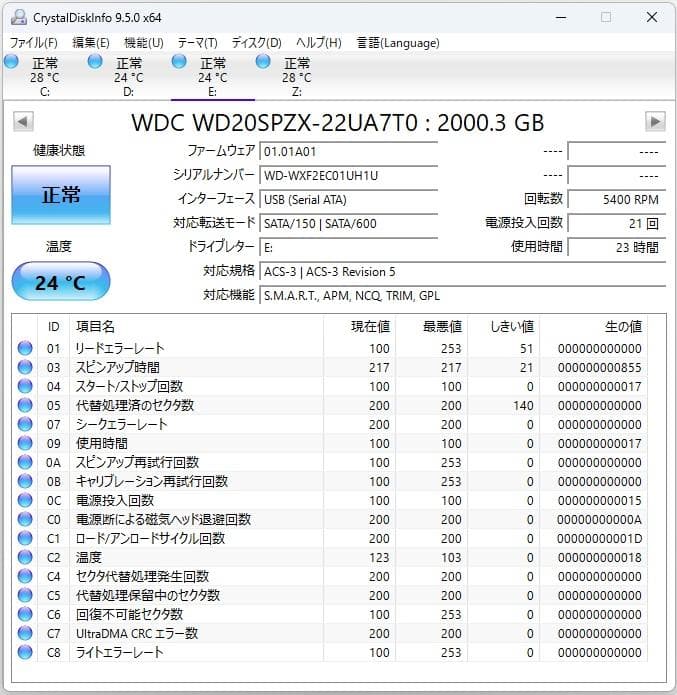Close the CrystalDiskInfo window
This screenshot has width=677, height=695.
[x=652, y=17]
